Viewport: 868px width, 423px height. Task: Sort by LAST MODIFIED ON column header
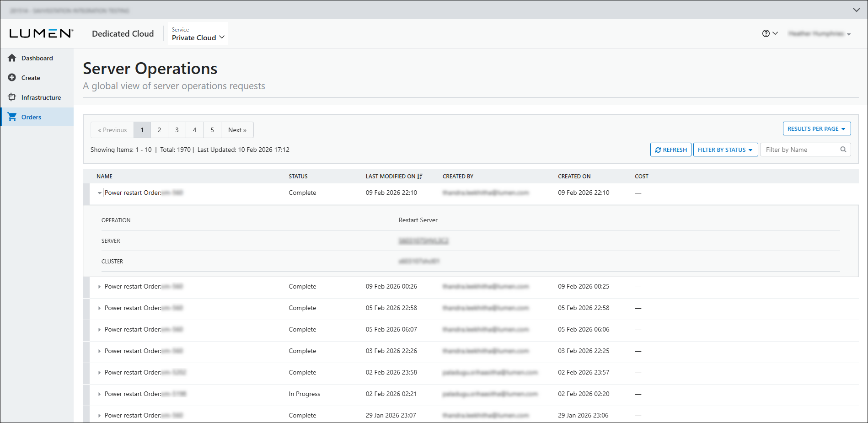point(394,177)
